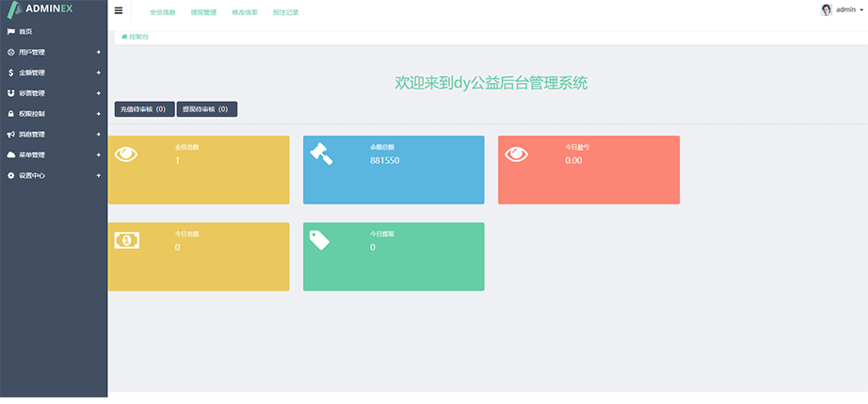Image resolution: width=868 pixels, height=404 pixels.
Task: Click the 提现待审核 (0) button
Action: (208, 109)
